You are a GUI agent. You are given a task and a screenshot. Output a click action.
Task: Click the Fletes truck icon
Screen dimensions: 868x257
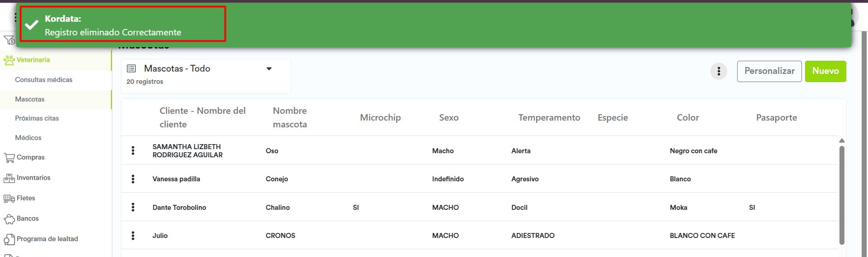[9, 199]
